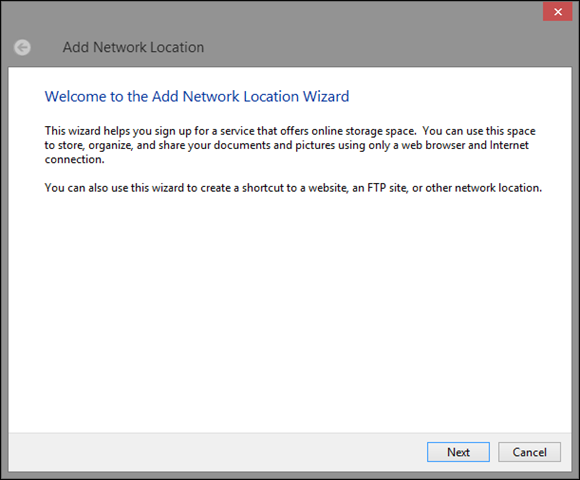This screenshot has height=480, width=580.
Task: Click the word 'connection.' in the first paragraph
Action: tap(75, 159)
